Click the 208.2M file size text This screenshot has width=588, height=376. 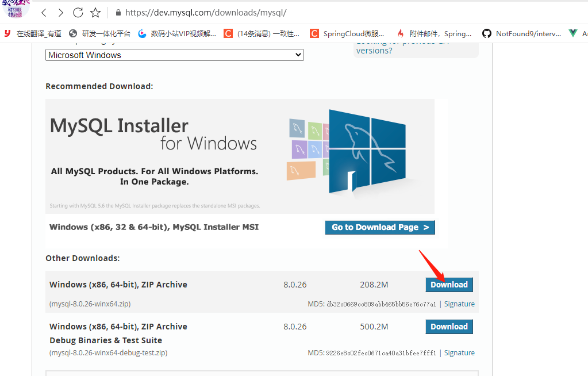(x=374, y=285)
